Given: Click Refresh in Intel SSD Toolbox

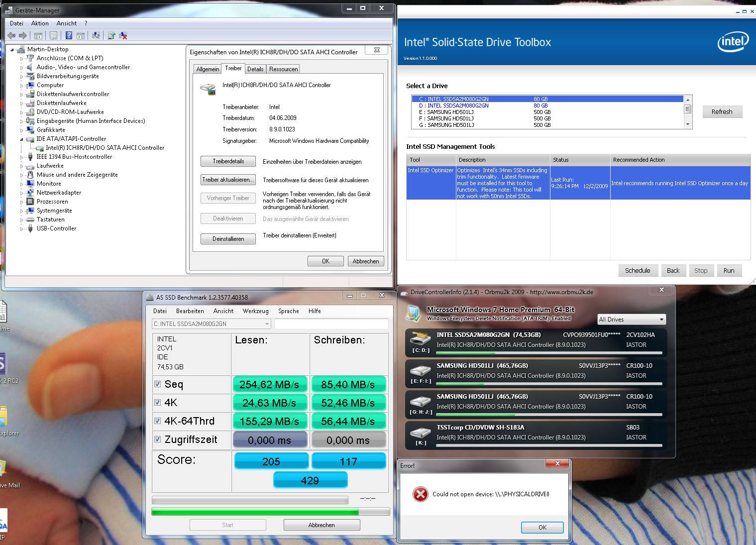Looking at the screenshot, I should [x=722, y=112].
